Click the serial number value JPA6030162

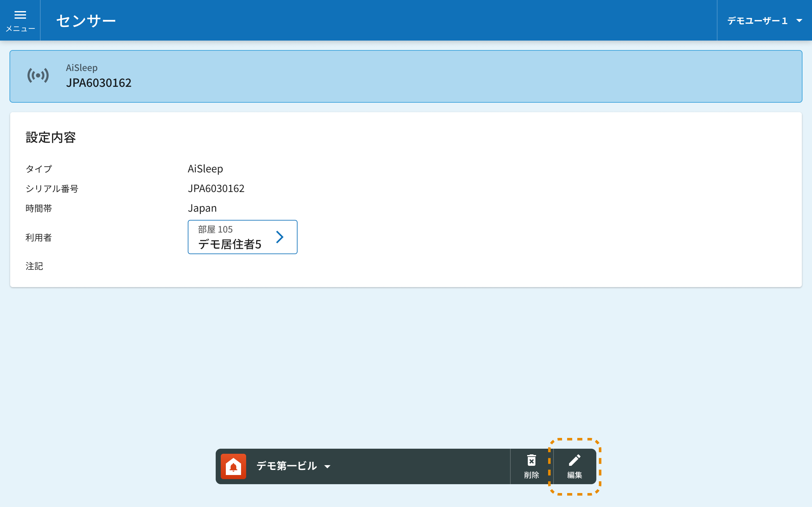(x=216, y=189)
